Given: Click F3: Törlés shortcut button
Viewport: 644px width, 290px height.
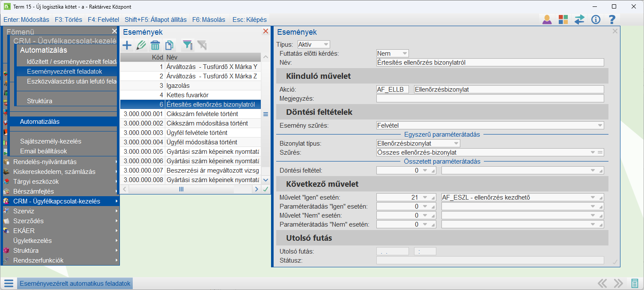Looking at the screenshot, I should (x=69, y=20).
